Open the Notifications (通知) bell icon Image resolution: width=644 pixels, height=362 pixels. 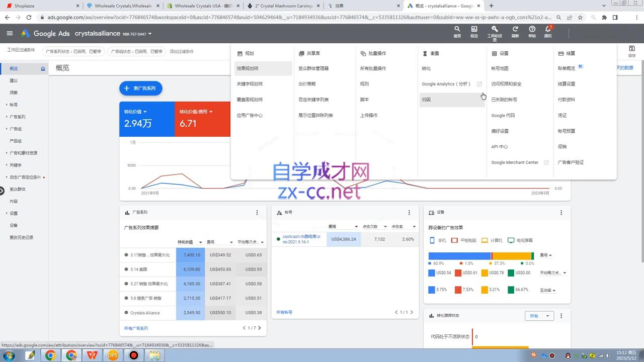click(548, 32)
